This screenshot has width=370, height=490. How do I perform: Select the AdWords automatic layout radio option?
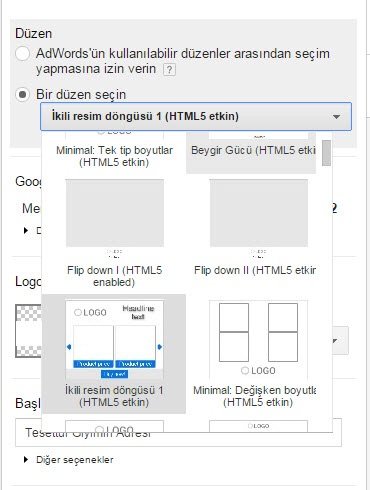[x=22, y=54]
